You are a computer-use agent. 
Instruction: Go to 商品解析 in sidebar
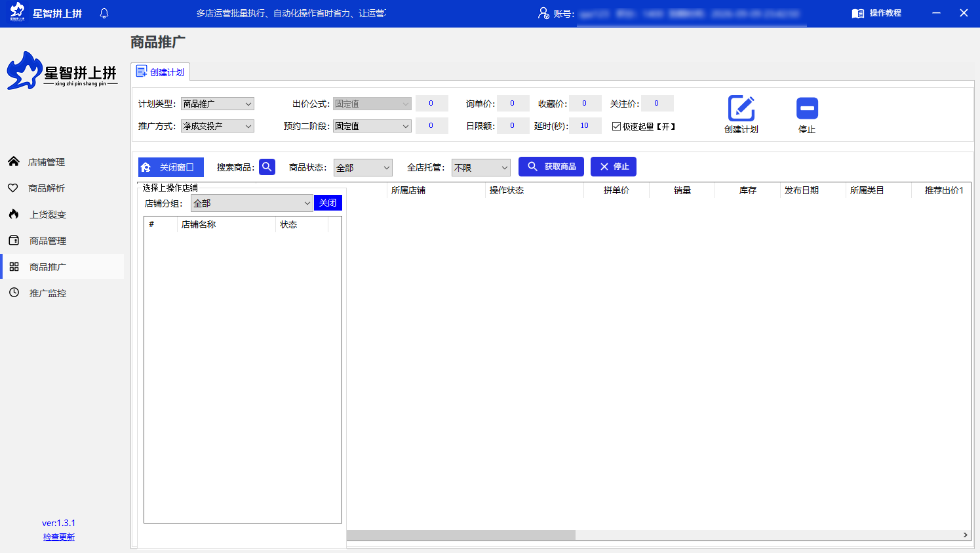click(x=46, y=188)
